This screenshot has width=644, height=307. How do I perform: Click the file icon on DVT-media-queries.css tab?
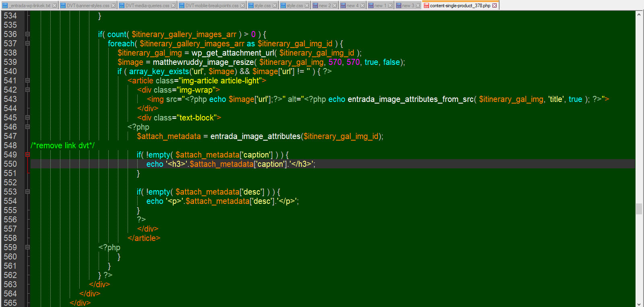[122, 6]
